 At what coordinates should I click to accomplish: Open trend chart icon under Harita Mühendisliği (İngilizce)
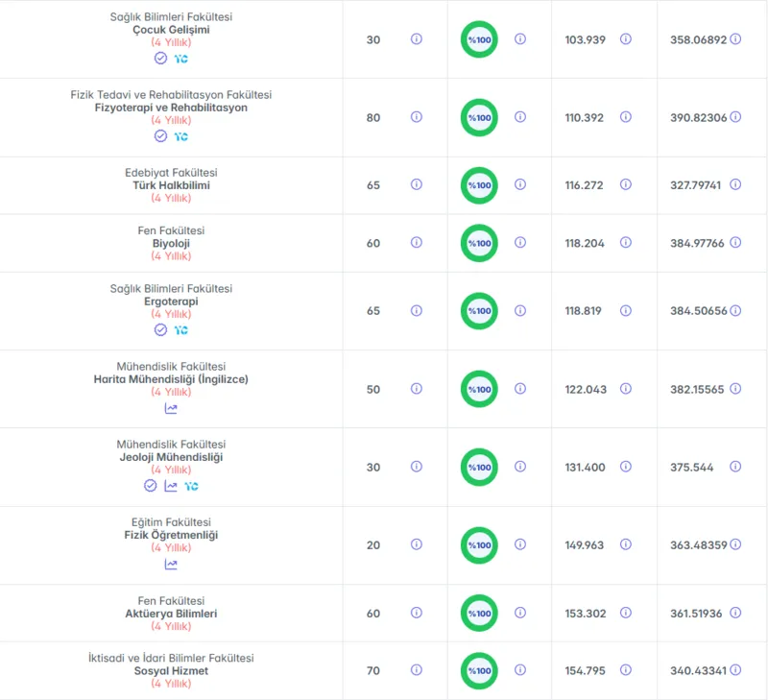[171, 408]
